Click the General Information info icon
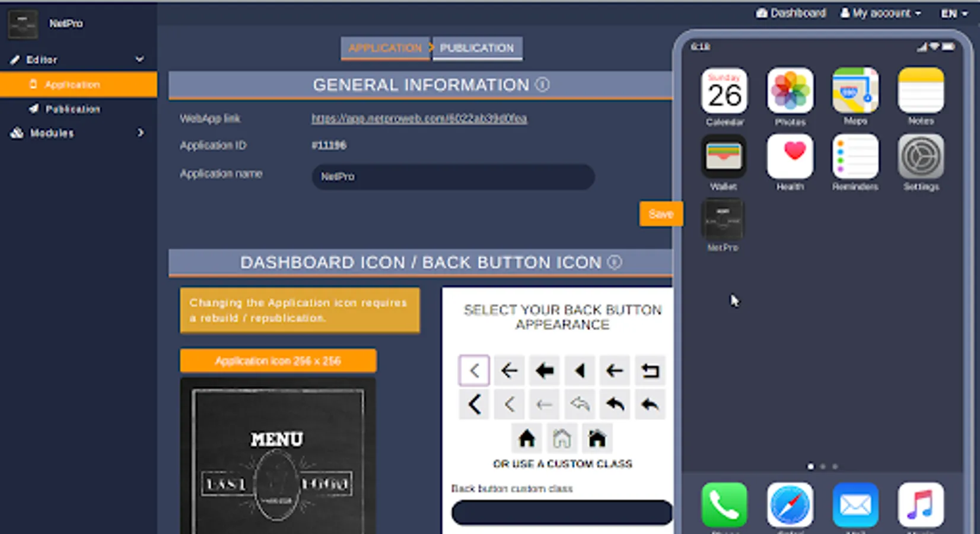Image resolution: width=980 pixels, height=534 pixels. pos(542,85)
